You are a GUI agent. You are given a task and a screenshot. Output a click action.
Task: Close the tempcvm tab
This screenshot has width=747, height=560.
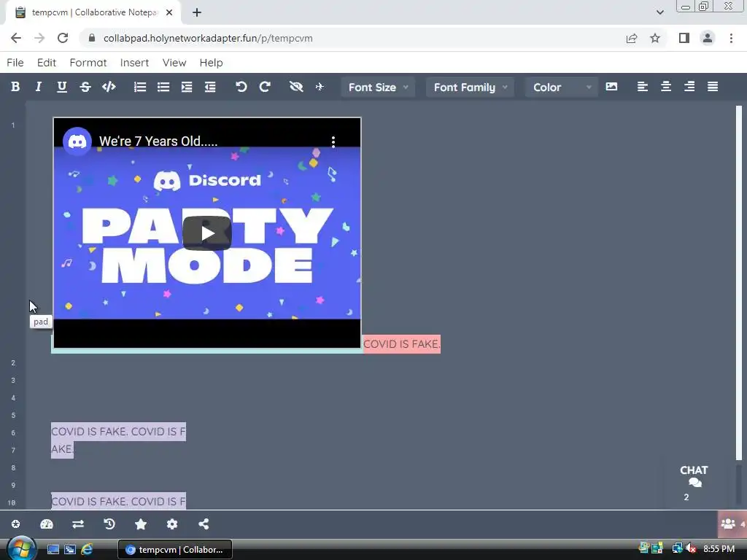(x=169, y=12)
